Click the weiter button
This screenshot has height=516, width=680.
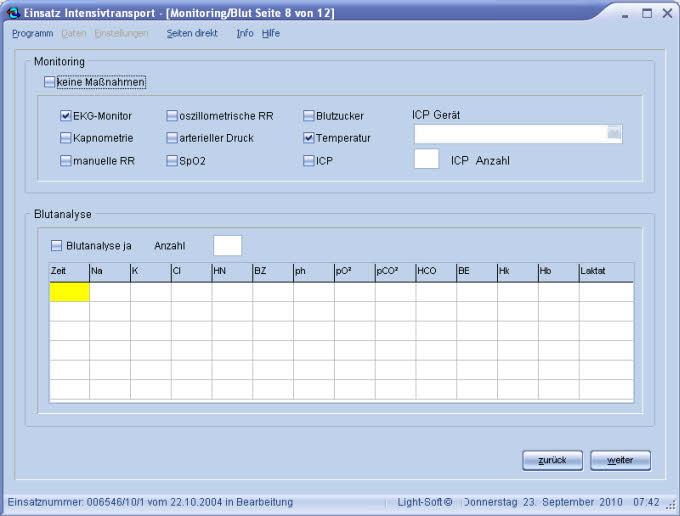point(620,460)
